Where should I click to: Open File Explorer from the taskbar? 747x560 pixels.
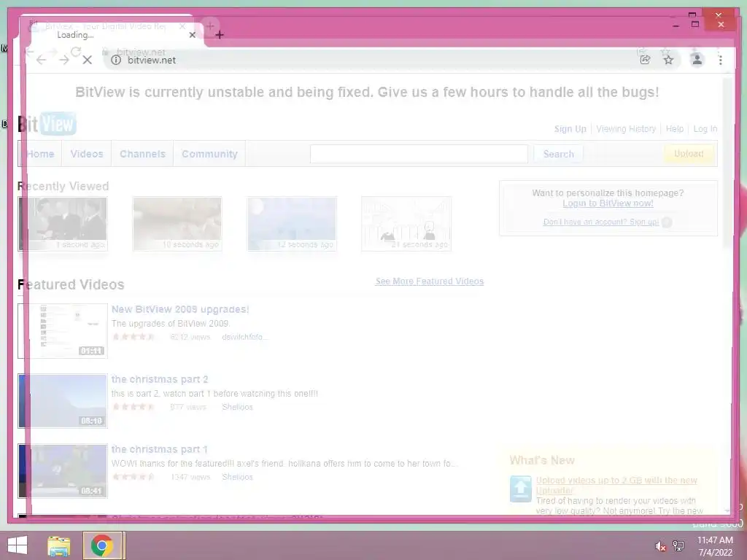[59, 545]
